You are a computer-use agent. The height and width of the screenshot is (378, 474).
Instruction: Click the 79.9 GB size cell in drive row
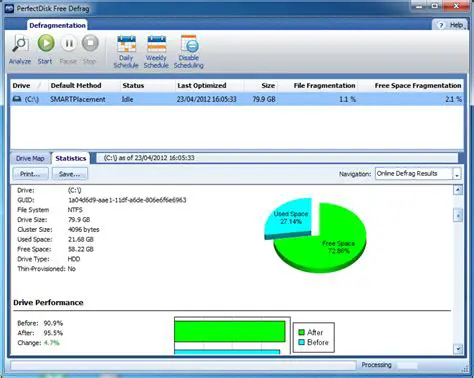pos(264,99)
